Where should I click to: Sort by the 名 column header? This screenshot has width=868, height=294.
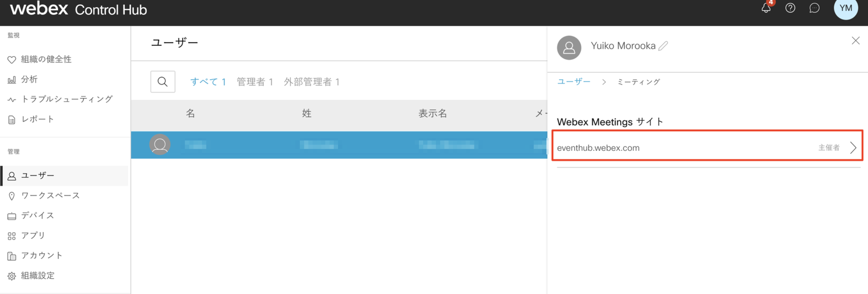pyautogui.click(x=190, y=113)
